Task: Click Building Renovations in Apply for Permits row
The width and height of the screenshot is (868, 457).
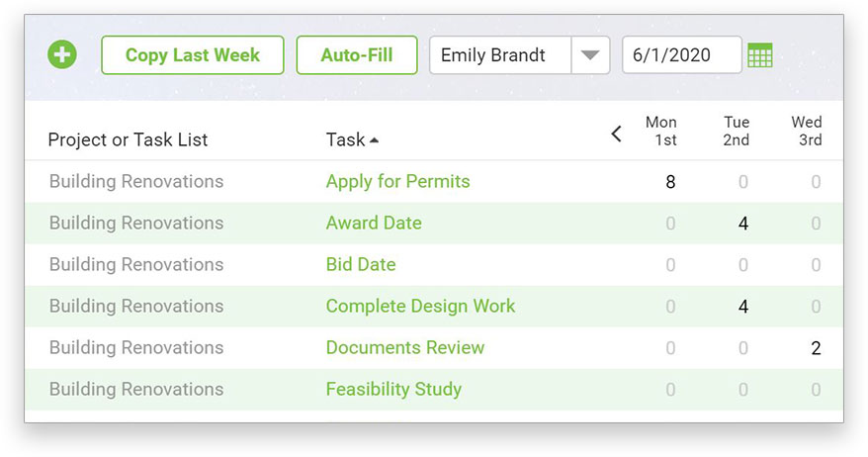Action: pos(136,181)
